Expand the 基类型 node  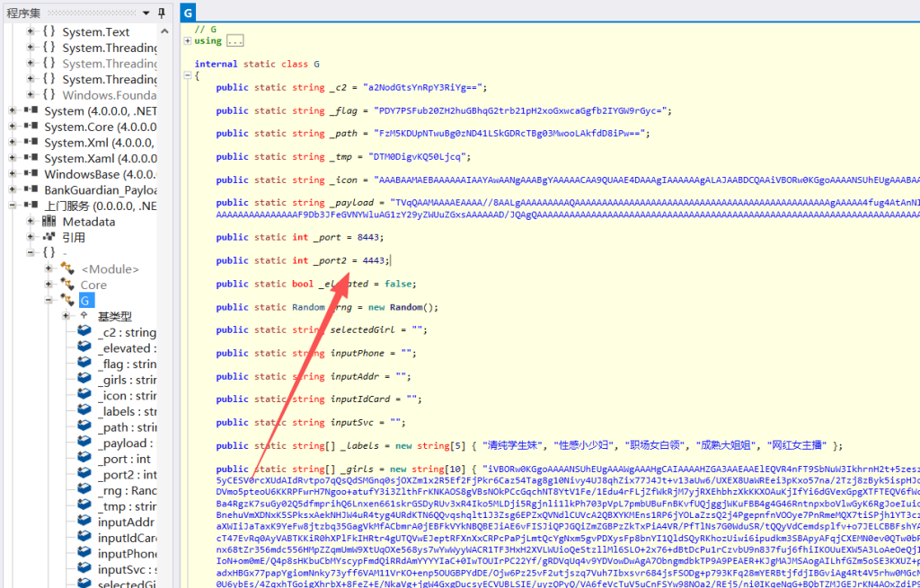(66, 316)
